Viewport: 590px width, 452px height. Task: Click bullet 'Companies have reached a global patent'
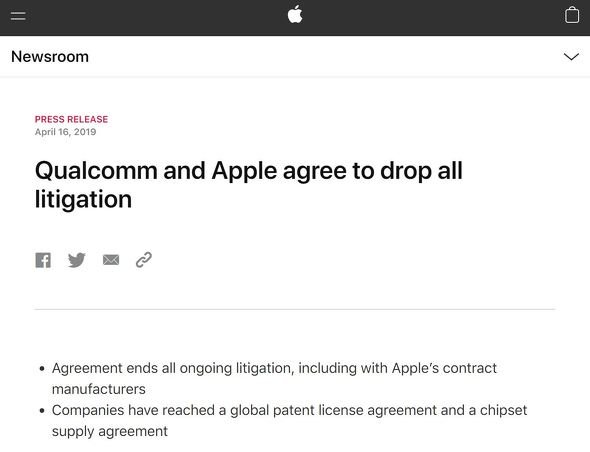point(183,410)
